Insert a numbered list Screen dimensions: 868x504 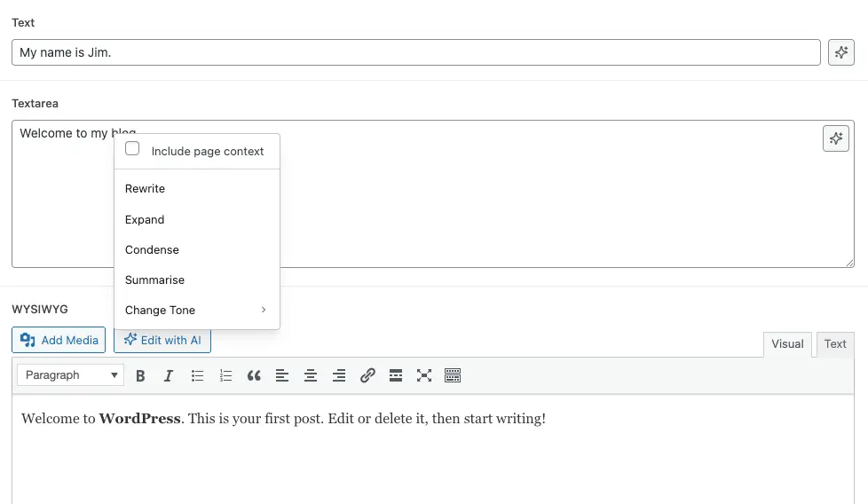pos(225,375)
